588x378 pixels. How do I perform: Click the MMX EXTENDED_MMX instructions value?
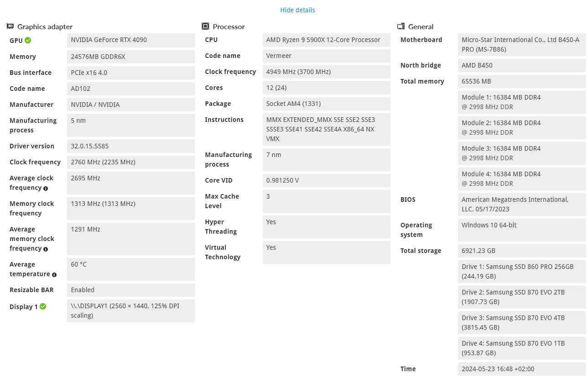pyautogui.click(x=327, y=129)
